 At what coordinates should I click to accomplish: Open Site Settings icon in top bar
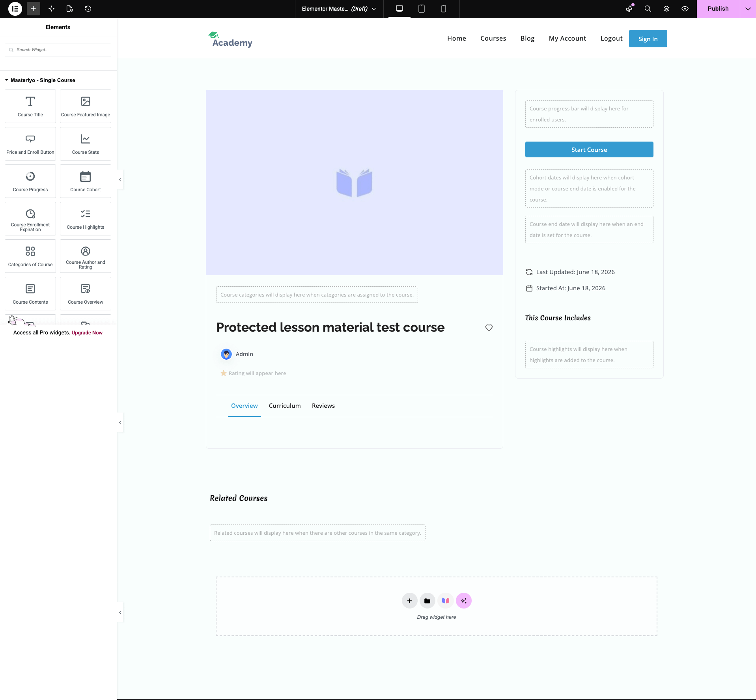tap(52, 9)
